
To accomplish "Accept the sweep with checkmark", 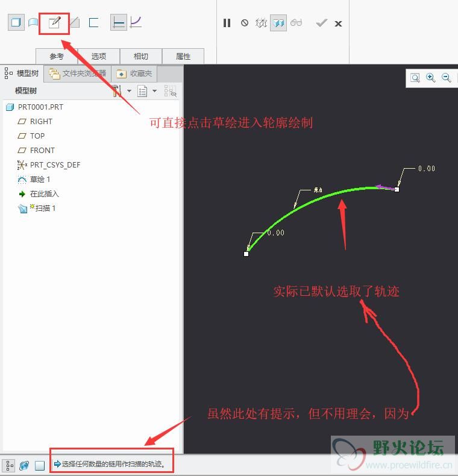I will click(x=321, y=23).
